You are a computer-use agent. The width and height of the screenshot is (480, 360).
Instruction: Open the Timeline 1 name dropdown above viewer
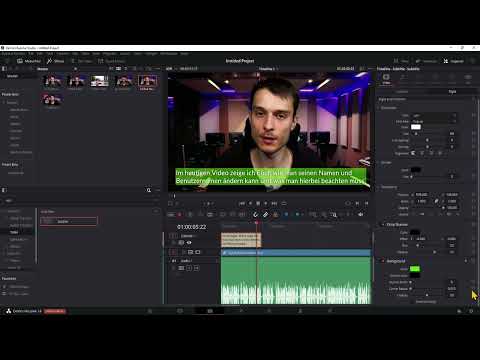pyautogui.click(x=268, y=69)
